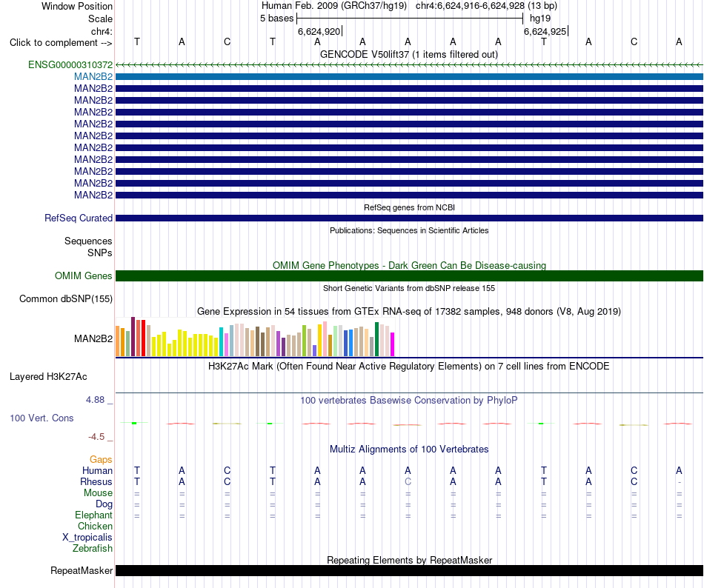
Task: Open 'Publications: Sequences in Scientific Articles' title
Action: pyautogui.click(x=409, y=230)
